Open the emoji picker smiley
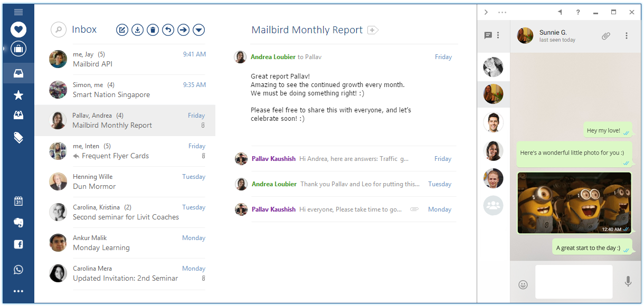Image resolution: width=644 pixels, height=306 pixels. [x=523, y=285]
